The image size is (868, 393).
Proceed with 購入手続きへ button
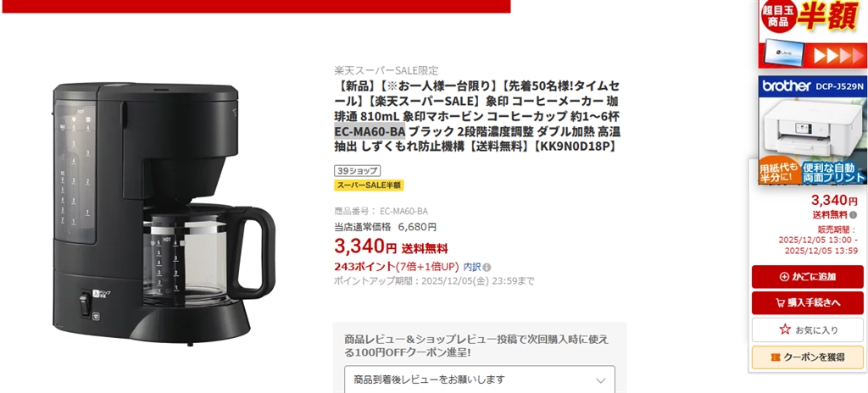[x=807, y=302]
